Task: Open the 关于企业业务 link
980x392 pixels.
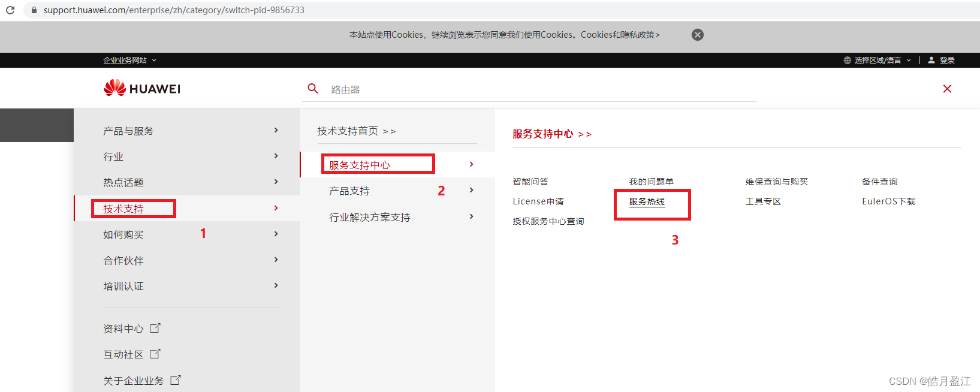Action: pos(133,381)
